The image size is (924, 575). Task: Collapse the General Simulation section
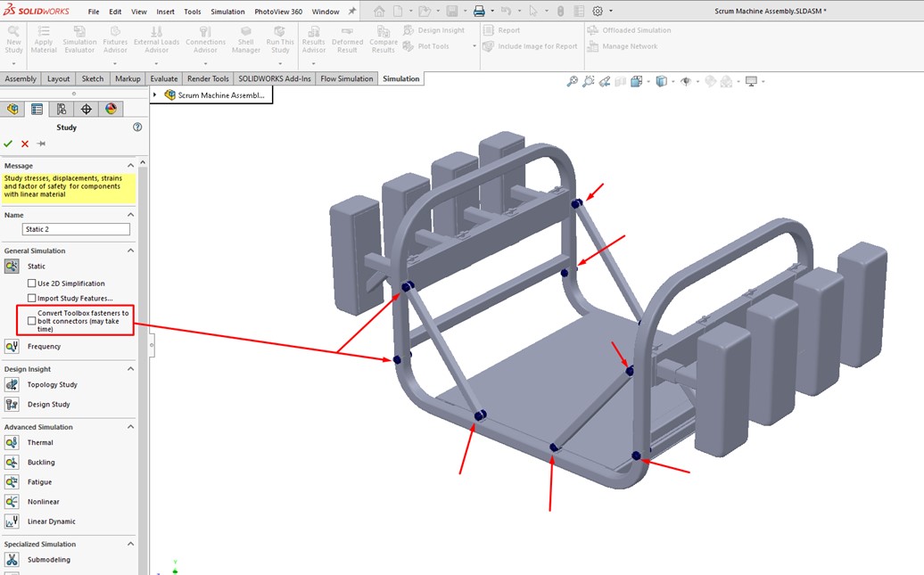coord(130,251)
